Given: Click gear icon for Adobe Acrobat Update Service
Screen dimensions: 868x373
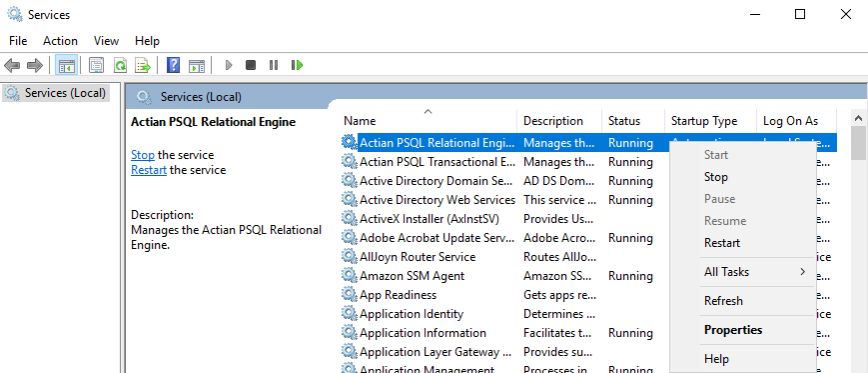Looking at the screenshot, I should [350, 237].
